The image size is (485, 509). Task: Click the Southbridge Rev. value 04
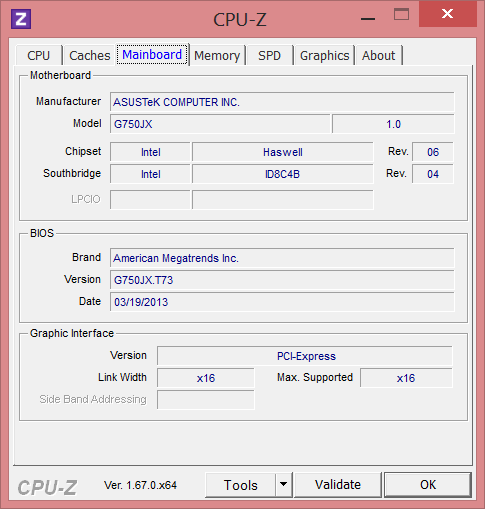(433, 174)
